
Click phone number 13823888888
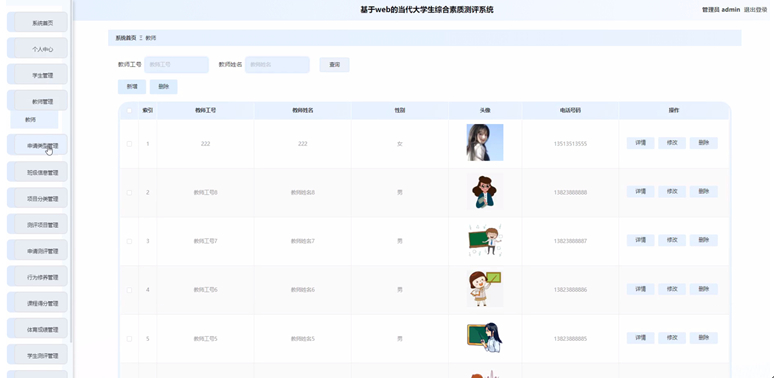[570, 192]
